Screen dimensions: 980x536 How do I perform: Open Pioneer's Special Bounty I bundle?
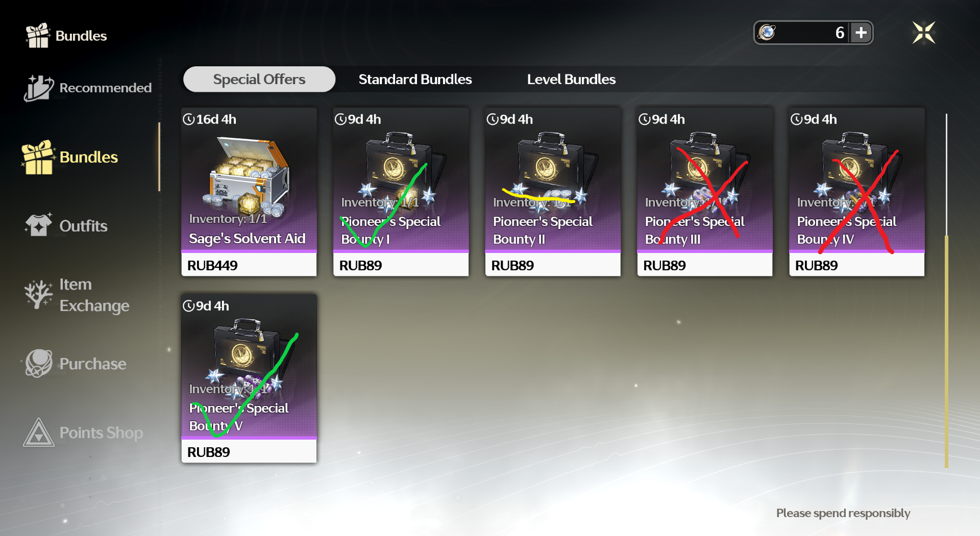tap(401, 192)
